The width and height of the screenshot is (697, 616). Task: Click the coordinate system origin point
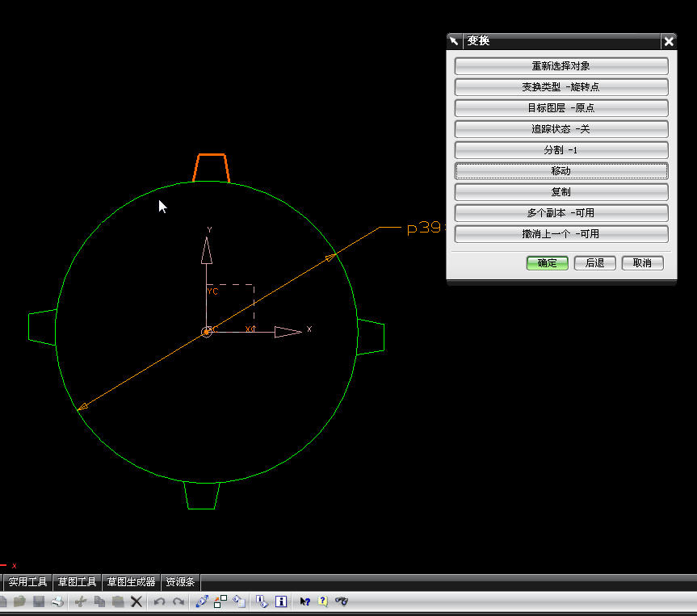[x=206, y=332]
